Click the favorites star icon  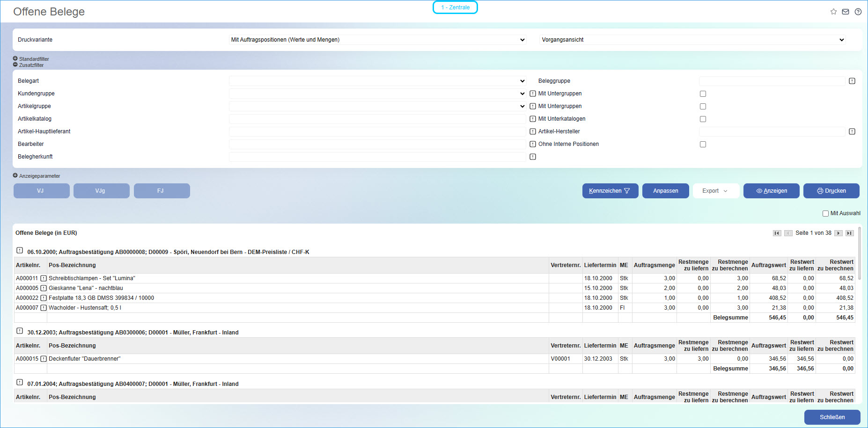point(833,12)
